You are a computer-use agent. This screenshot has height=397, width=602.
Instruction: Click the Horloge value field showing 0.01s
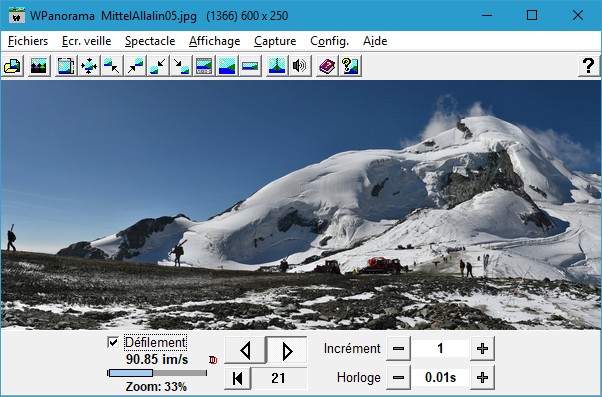(440, 377)
